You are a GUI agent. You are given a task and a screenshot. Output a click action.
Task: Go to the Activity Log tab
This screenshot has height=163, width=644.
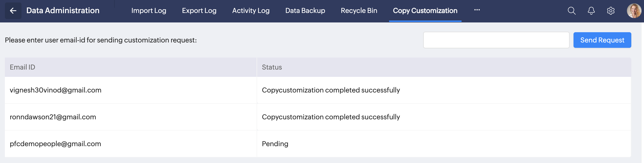click(x=251, y=11)
